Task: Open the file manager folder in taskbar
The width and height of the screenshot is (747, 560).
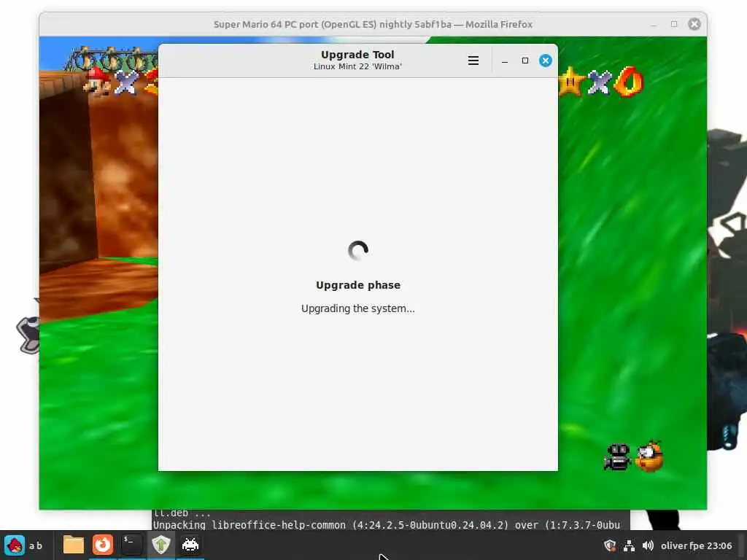Action: [74, 545]
